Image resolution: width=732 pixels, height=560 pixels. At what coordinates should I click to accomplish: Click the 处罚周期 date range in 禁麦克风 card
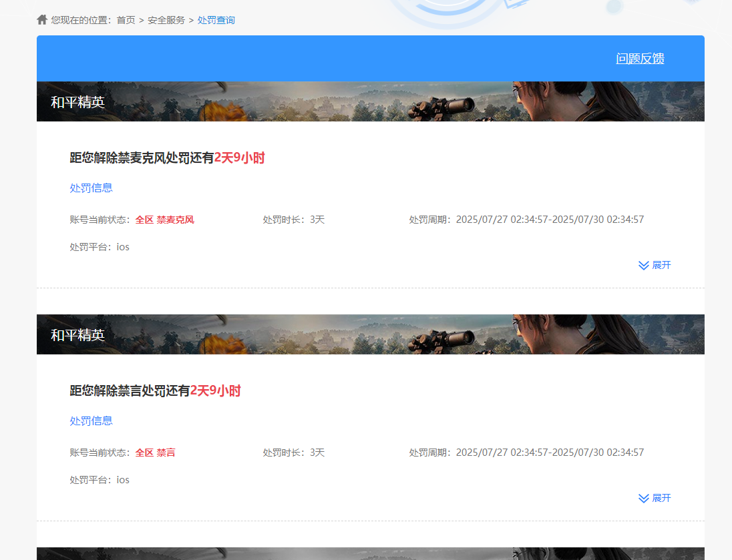coord(526,220)
